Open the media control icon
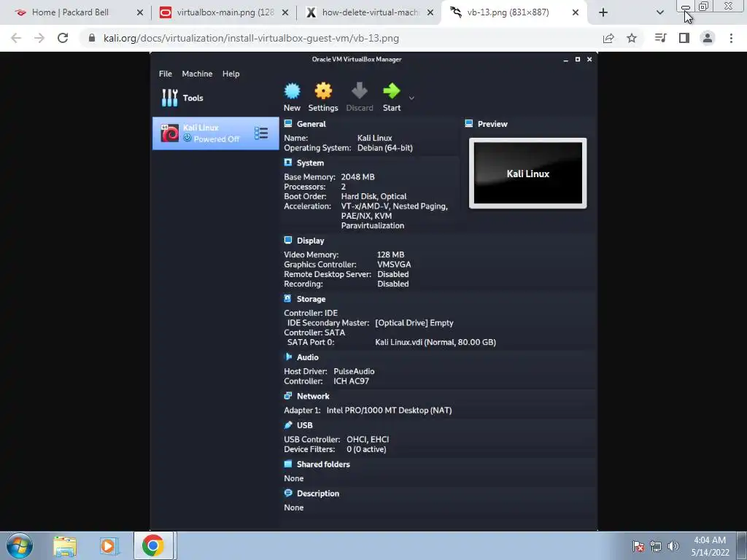This screenshot has height=560, width=747. coord(660,38)
